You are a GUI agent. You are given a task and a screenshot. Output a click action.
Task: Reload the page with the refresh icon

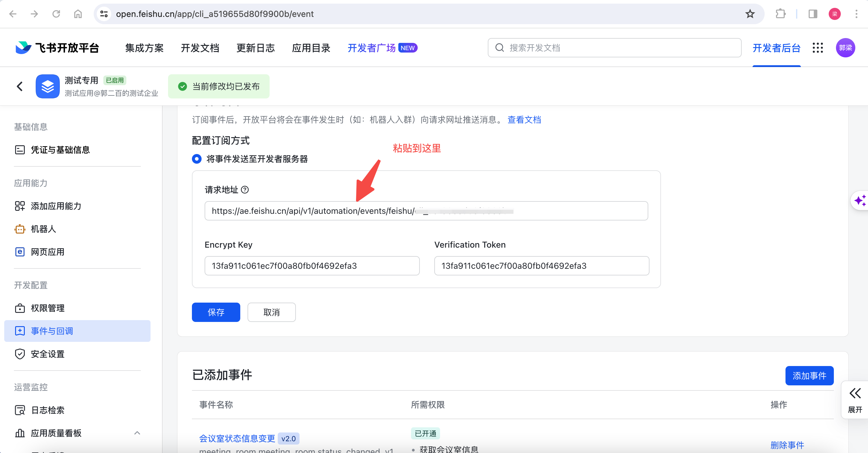(x=56, y=14)
